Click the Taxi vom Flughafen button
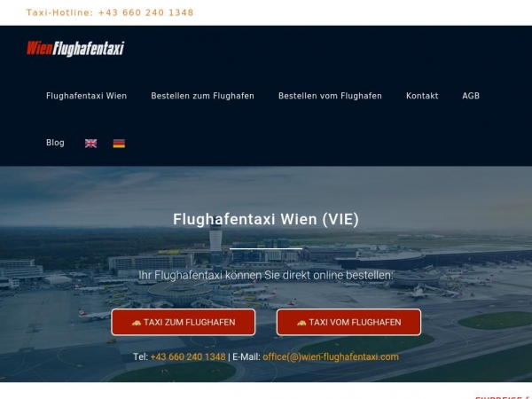The width and height of the screenshot is (532, 399). (348, 323)
